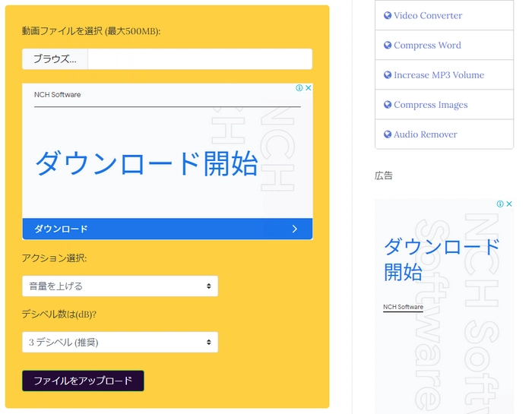Click the globe icon beside Audio Remover
The height and width of the screenshot is (414, 532).
click(x=388, y=134)
